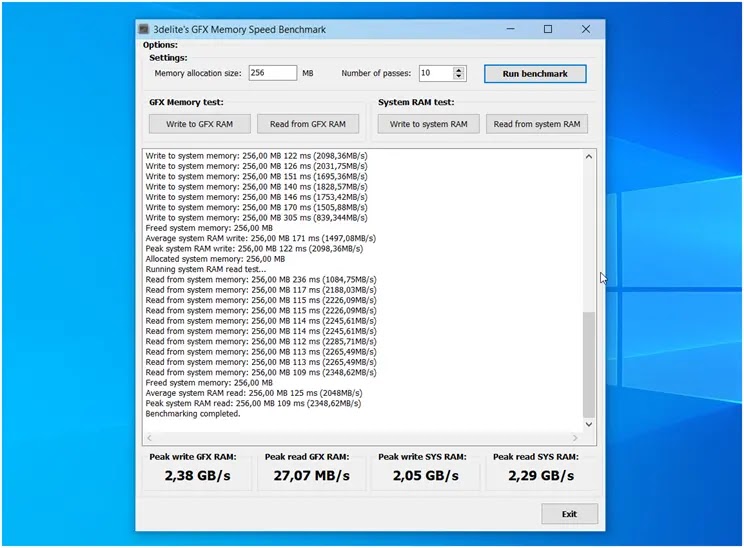Select the 'Running system RAM read test...' line
Image resolution: width=744 pixels, height=548 pixels.
tap(205, 269)
